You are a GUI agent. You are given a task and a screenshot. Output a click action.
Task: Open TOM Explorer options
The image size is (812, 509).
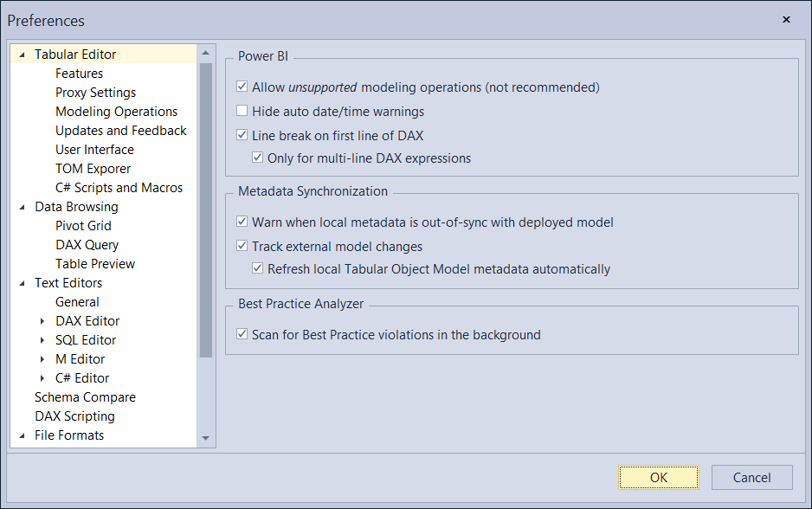click(93, 168)
